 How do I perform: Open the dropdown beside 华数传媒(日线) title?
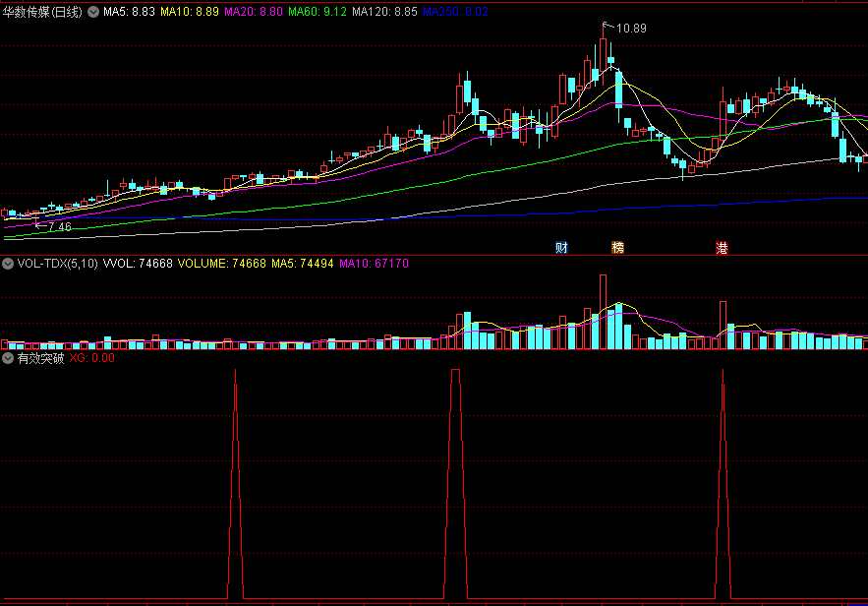point(93,12)
